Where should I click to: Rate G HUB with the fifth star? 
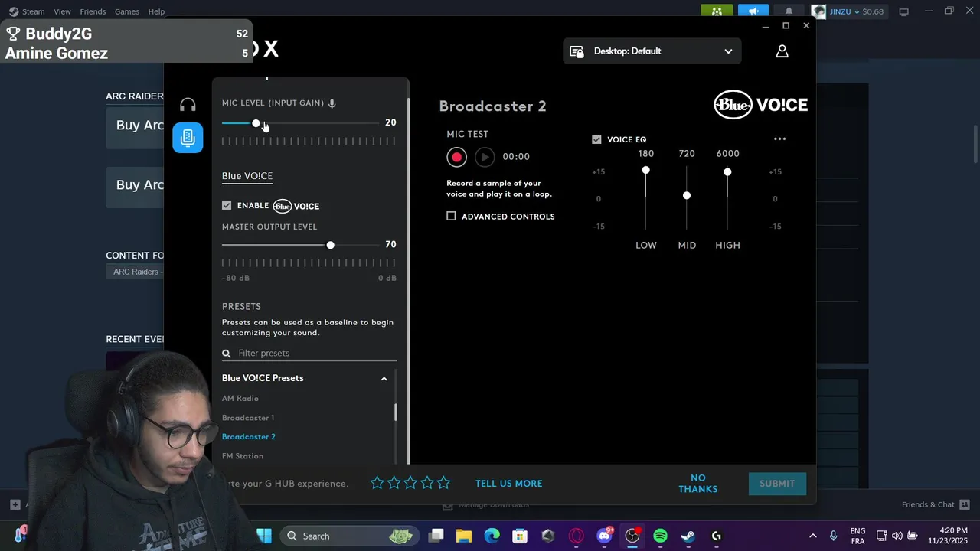(443, 483)
